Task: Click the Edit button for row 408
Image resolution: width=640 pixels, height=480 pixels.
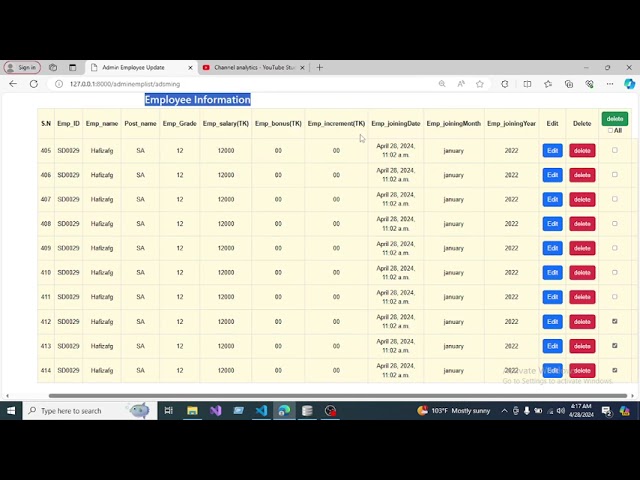Action: point(553,224)
